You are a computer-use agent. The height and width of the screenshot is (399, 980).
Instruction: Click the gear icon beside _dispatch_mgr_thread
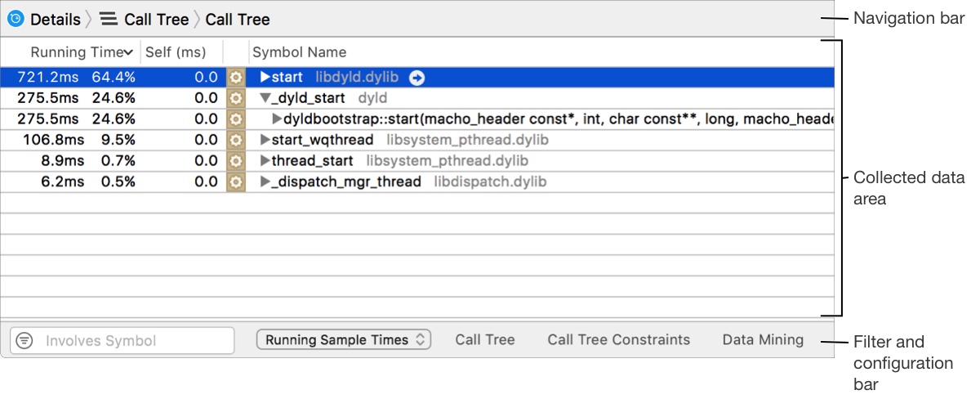point(236,182)
